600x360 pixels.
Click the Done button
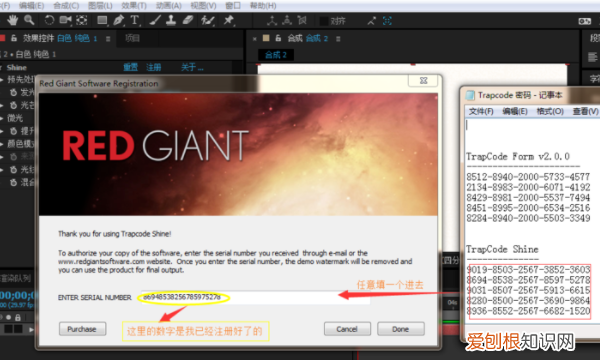click(401, 329)
